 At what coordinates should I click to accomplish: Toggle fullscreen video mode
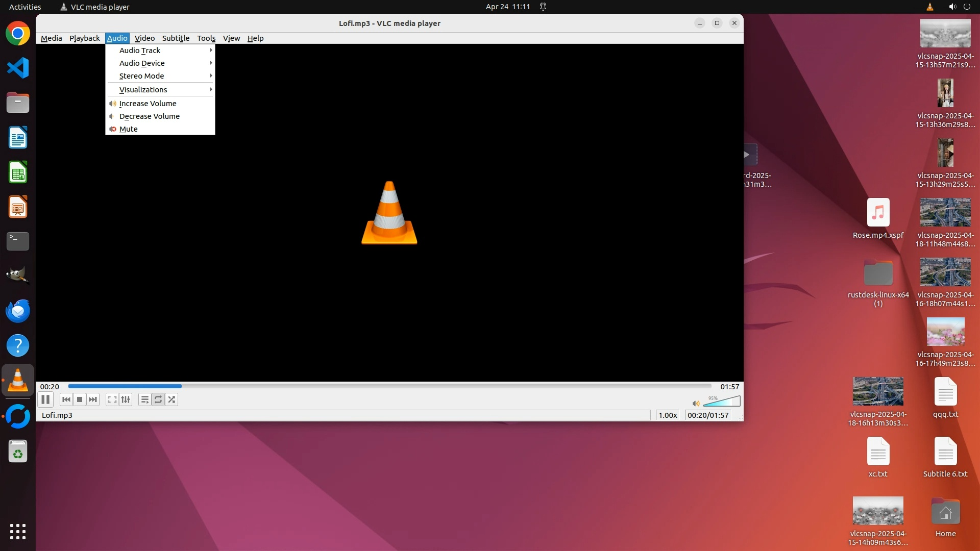pyautogui.click(x=112, y=399)
